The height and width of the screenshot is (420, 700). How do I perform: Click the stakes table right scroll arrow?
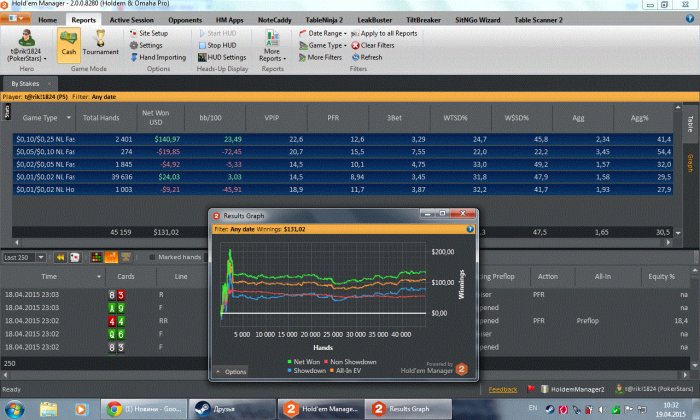tap(668, 242)
